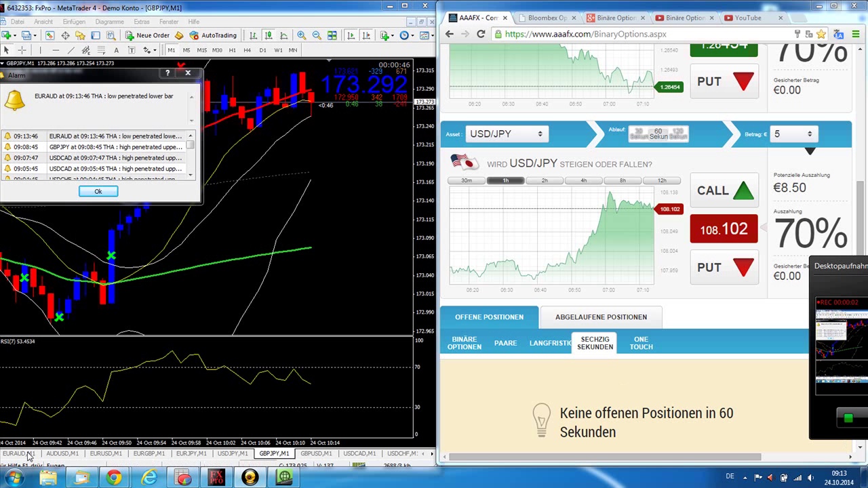The image size is (868, 488).
Task: Click the red PUT button for USD/JPY
Action: coord(724,268)
